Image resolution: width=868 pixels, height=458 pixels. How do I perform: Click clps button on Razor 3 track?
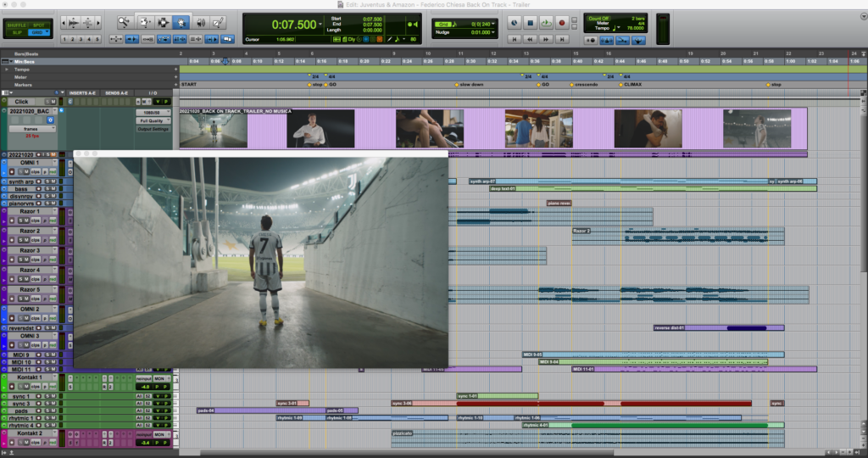(x=36, y=260)
